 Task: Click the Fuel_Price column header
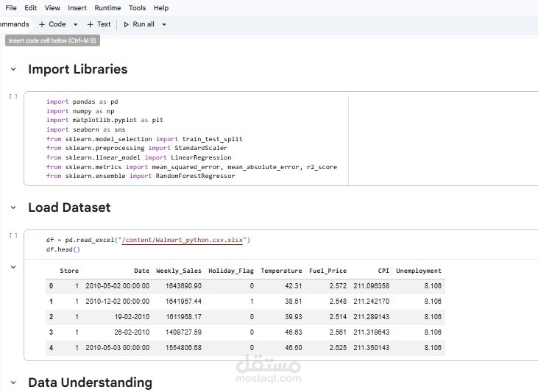(x=328, y=271)
